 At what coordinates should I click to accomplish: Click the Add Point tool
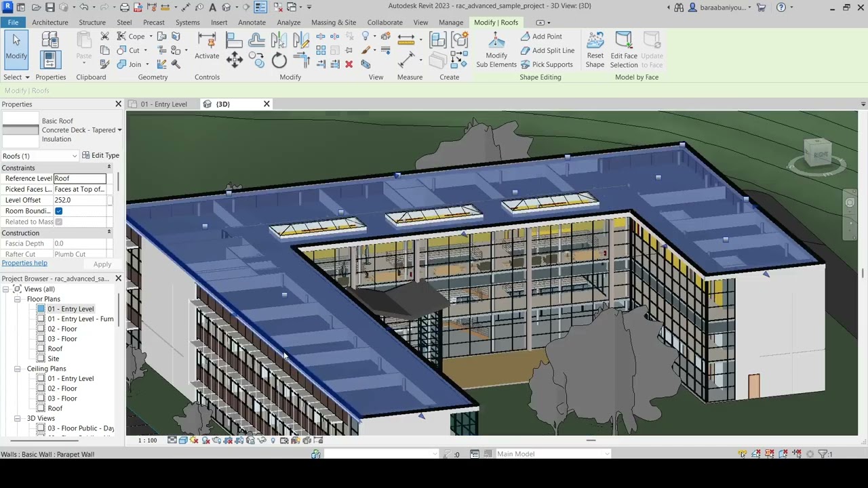tap(541, 37)
